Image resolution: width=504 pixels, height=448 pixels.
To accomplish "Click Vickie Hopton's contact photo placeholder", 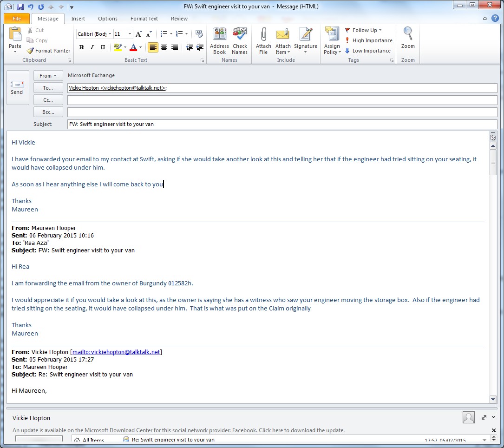I will 469,417.
